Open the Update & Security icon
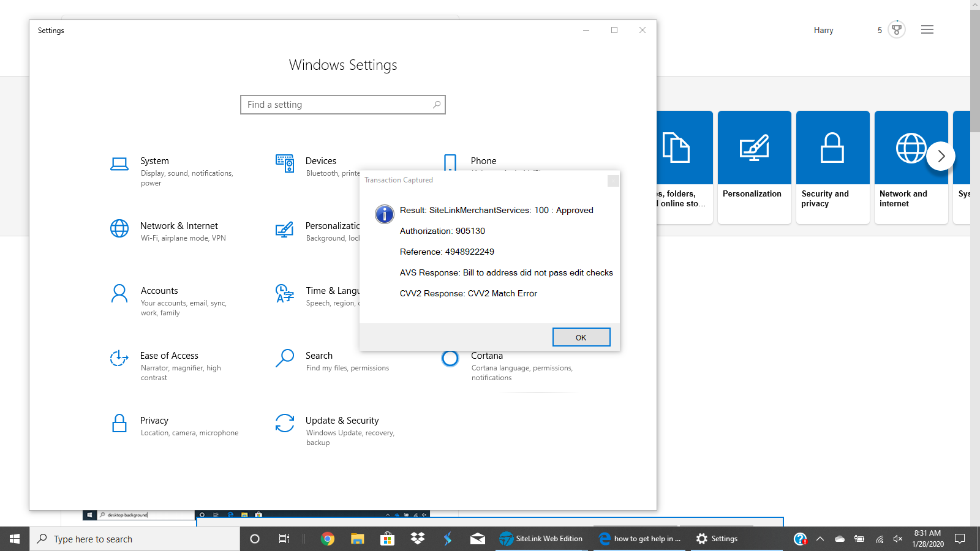Image resolution: width=980 pixels, height=551 pixels. tap(285, 423)
